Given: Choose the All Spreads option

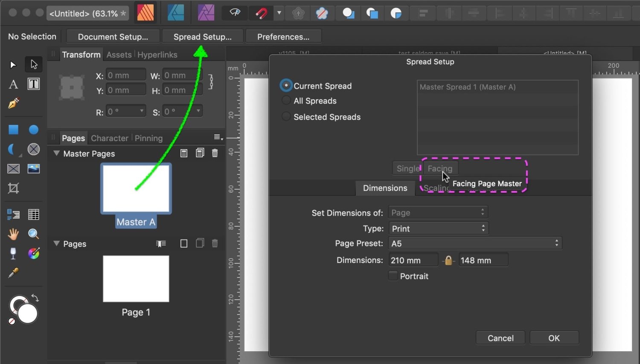Looking at the screenshot, I should [x=286, y=101].
